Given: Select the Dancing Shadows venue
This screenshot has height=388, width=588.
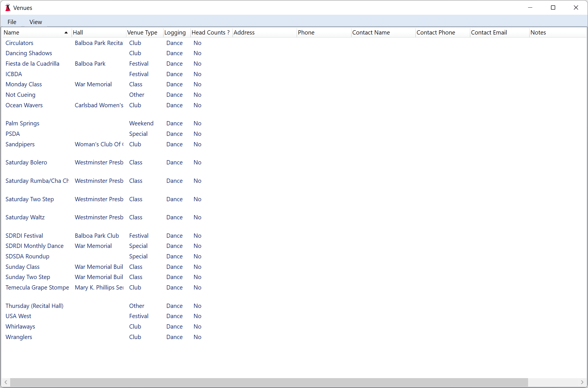Looking at the screenshot, I should [29, 53].
